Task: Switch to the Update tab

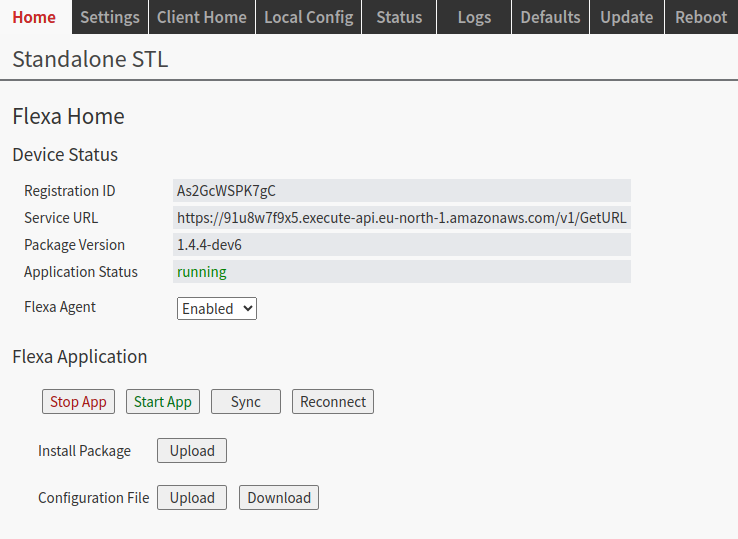Action: [x=626, y=17]
